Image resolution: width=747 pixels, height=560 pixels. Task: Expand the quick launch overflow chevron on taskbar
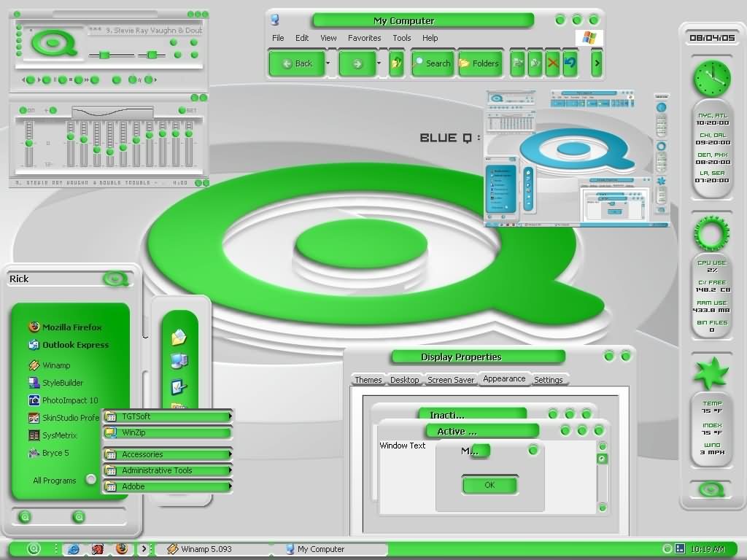[x=143, y=549]
